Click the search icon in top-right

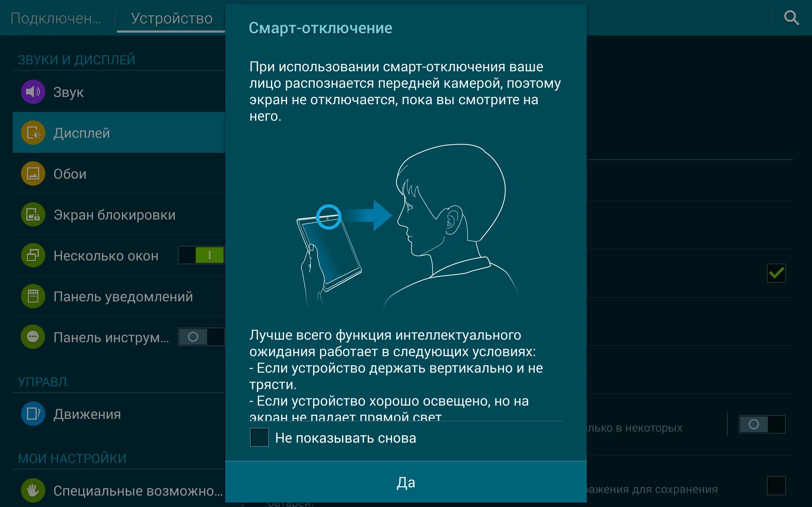tap(792, 17)
